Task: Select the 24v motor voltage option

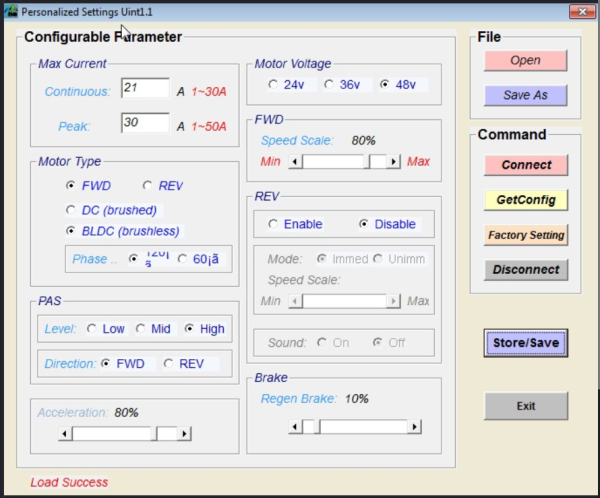Action: click(x=287, y=85)
